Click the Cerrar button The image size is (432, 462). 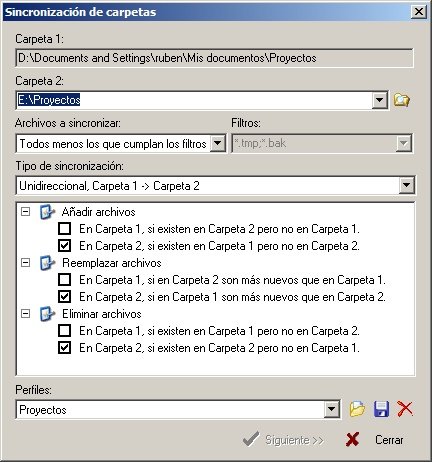[x=375, y=440]
